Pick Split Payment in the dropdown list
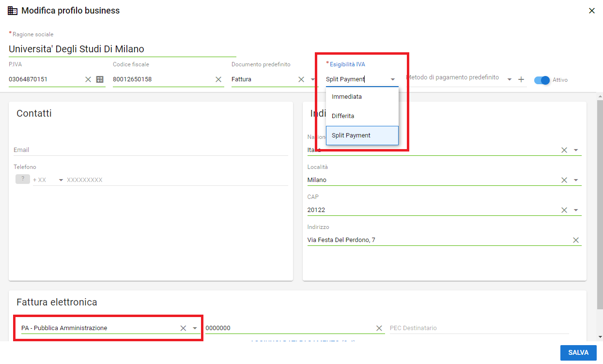The image size is (603, 364). (x=362, y=136)
